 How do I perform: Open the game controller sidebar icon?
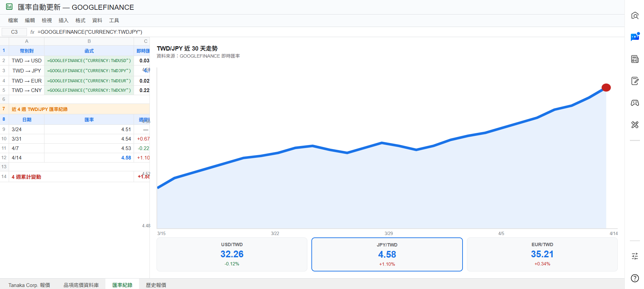(x=635, y=103)
